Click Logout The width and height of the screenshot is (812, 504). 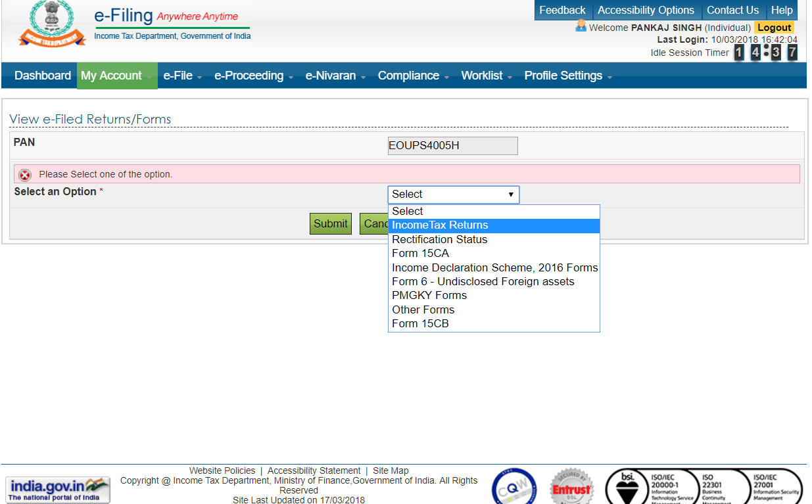774,28
